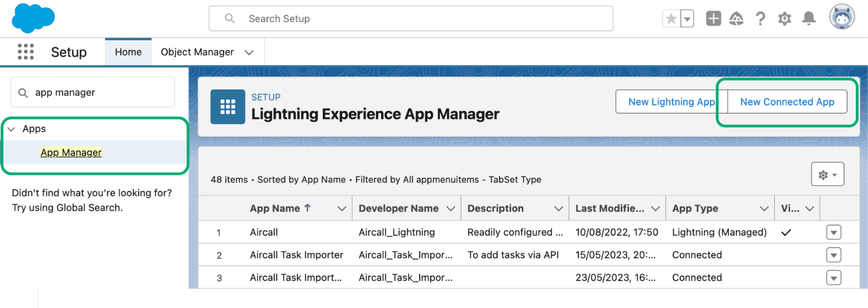Open the Help question mark icon
868x308 pixels.
point(760,19)
